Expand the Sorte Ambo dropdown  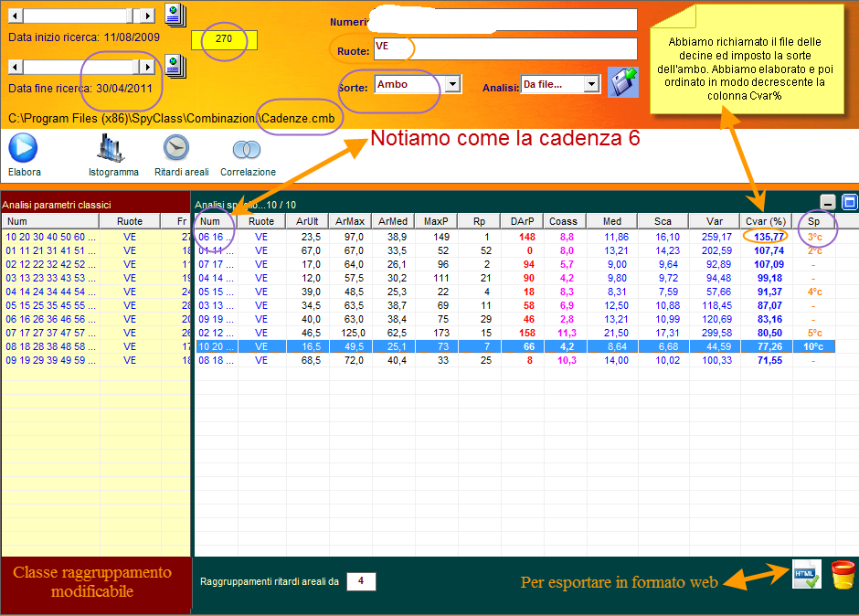point(453,85)
